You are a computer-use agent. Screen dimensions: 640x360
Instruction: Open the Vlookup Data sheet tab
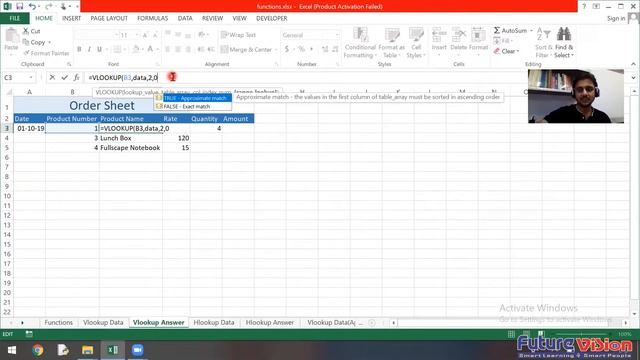pos(103,322)
